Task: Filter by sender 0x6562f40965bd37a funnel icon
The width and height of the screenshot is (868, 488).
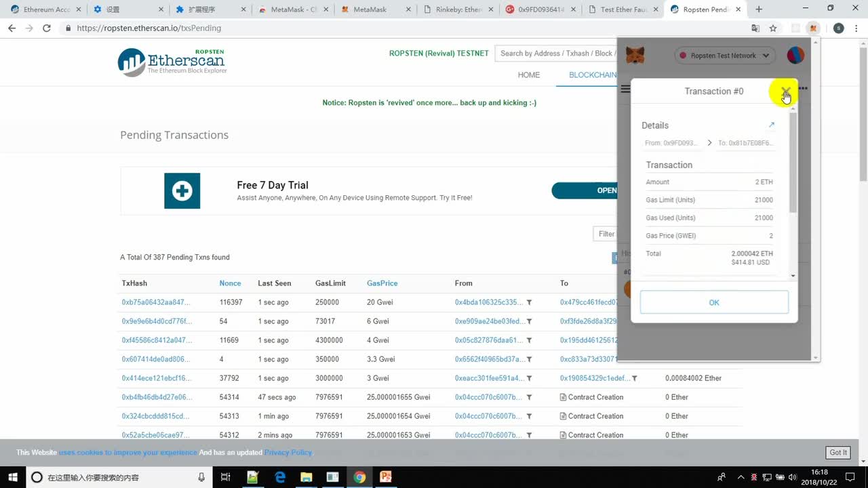Action: click(x=529, y=359)
